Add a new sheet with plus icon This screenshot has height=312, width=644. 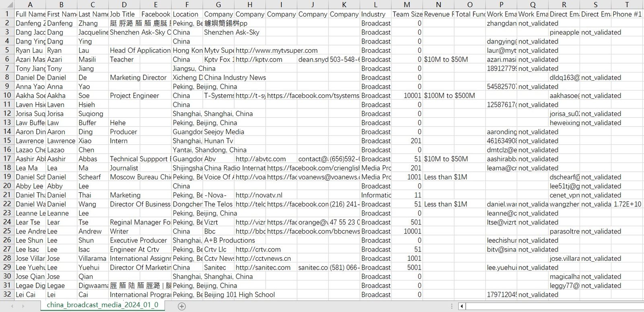(x=182, y=306)
